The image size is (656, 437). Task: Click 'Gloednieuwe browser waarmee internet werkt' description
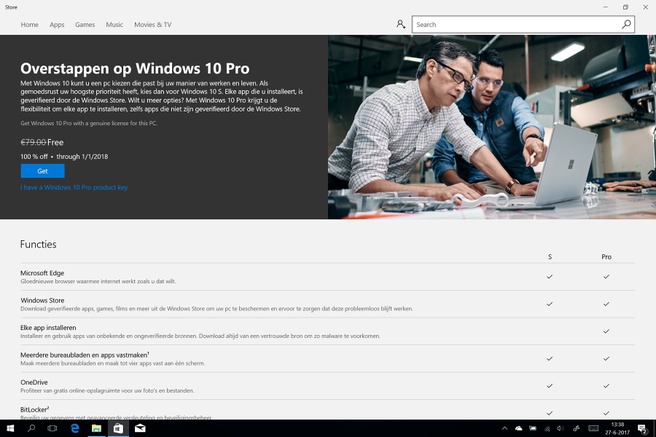click(x=98, y=281)
